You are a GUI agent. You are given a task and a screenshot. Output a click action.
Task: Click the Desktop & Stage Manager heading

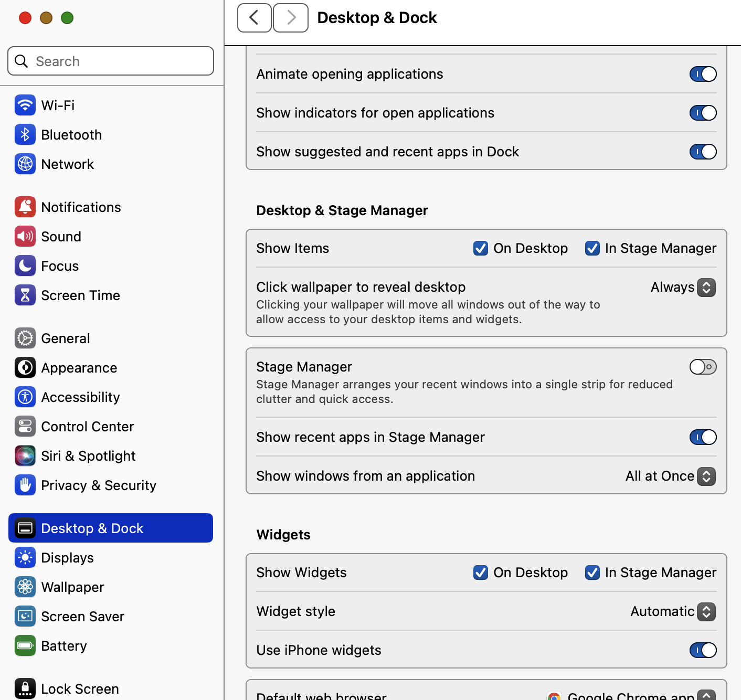pyautogui.click(x=342, y=210)
